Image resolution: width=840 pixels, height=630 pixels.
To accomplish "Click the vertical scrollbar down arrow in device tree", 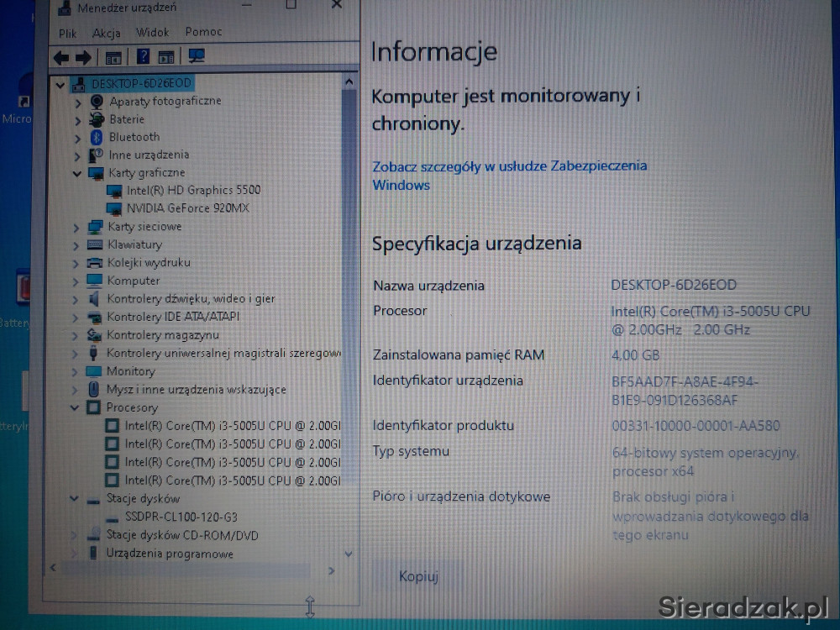I will (349, 554).
